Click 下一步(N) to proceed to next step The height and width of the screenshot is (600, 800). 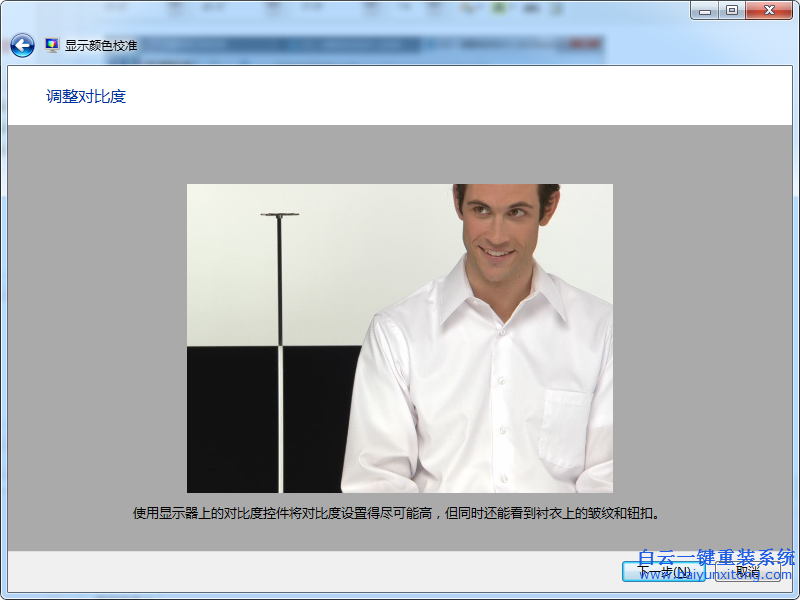coord(663,571)
